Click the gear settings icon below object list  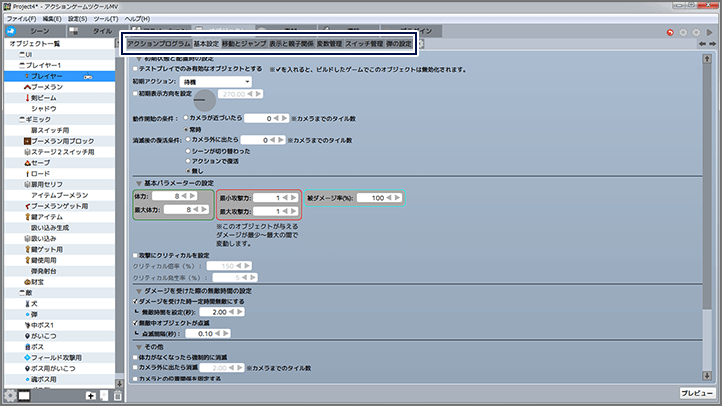(x=10, y=395)
